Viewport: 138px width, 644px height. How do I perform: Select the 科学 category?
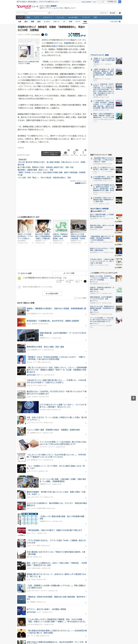pyautogui.click(x=71, y=21)
